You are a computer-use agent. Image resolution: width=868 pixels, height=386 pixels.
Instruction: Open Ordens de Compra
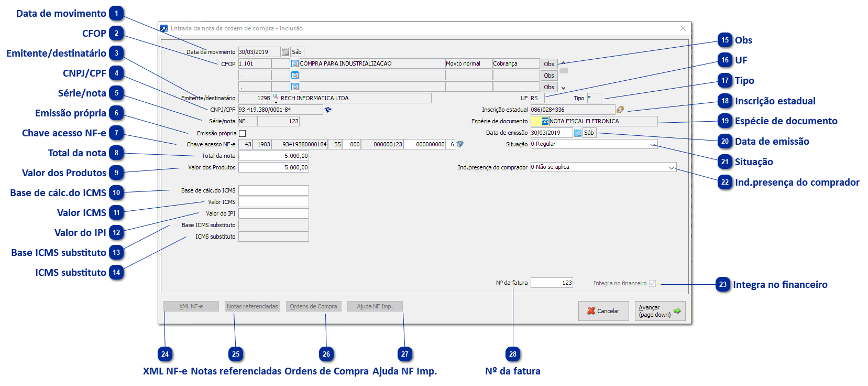click(314, 306)
